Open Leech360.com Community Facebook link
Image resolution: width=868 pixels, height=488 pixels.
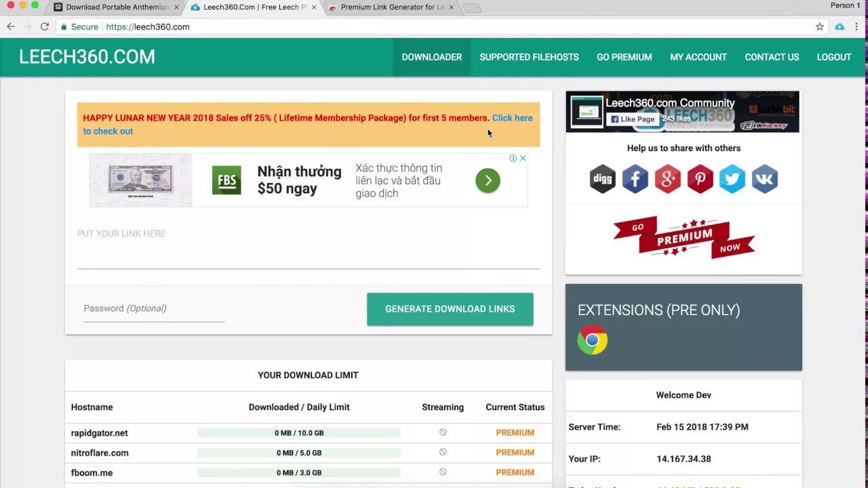pyautogui.click(x=670, y=103)
